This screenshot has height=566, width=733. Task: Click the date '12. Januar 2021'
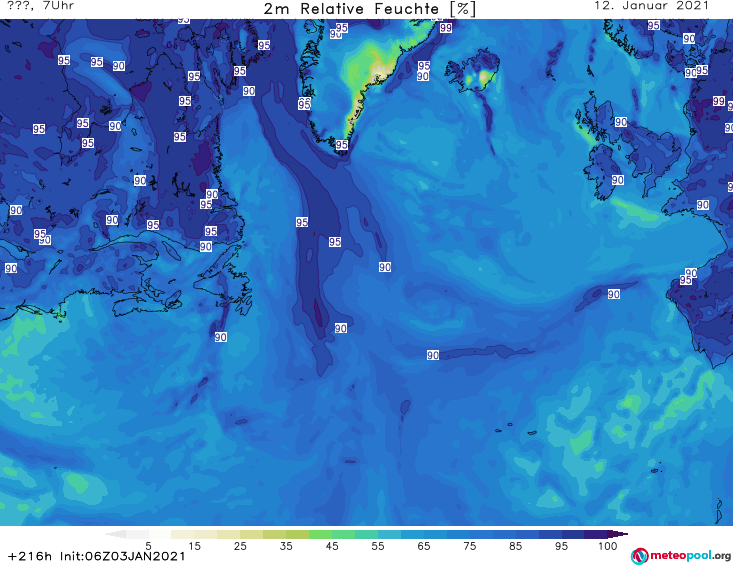(x=651, y=6)
